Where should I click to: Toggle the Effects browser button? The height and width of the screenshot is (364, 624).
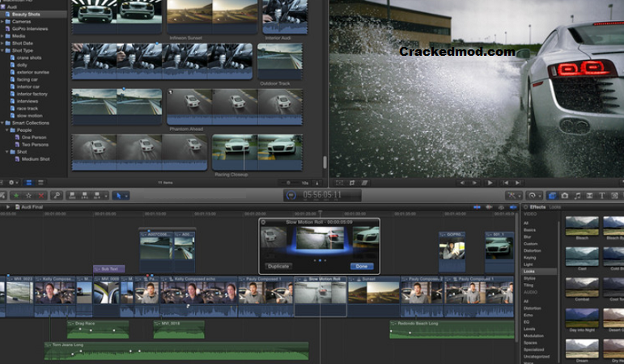(552, 195)
